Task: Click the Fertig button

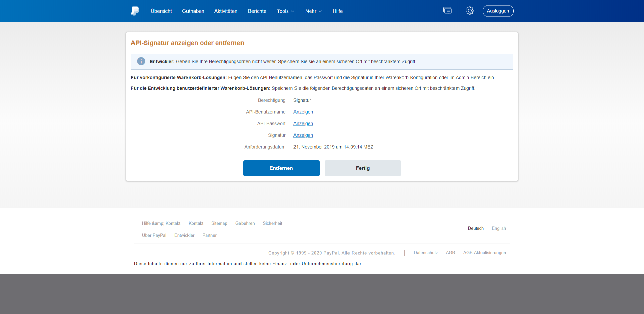Action: [x=363, y=168]
